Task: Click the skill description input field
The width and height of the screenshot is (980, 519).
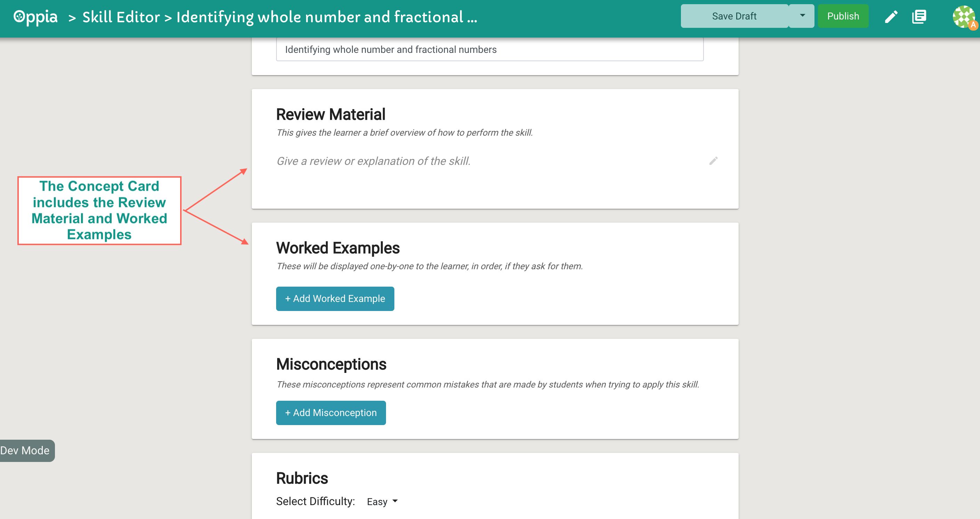Action: coord(490,49)
